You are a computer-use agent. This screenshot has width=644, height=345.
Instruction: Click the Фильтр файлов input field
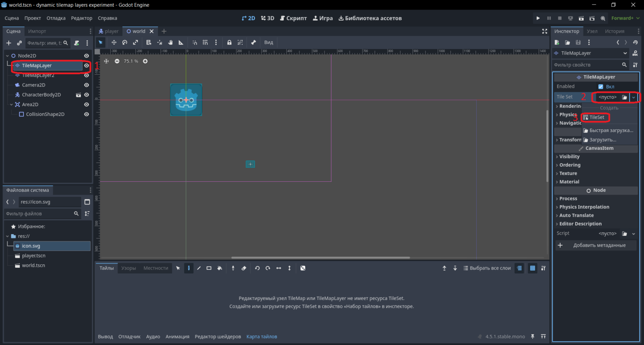coord(42,214)
